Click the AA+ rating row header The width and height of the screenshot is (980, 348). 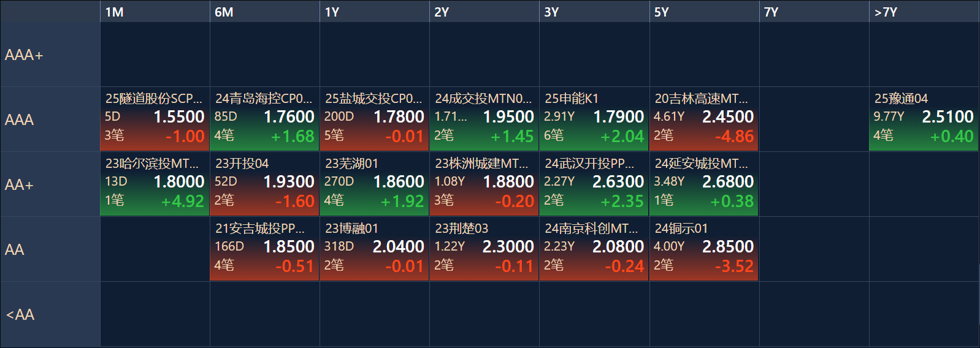click(x=50, y=184)
